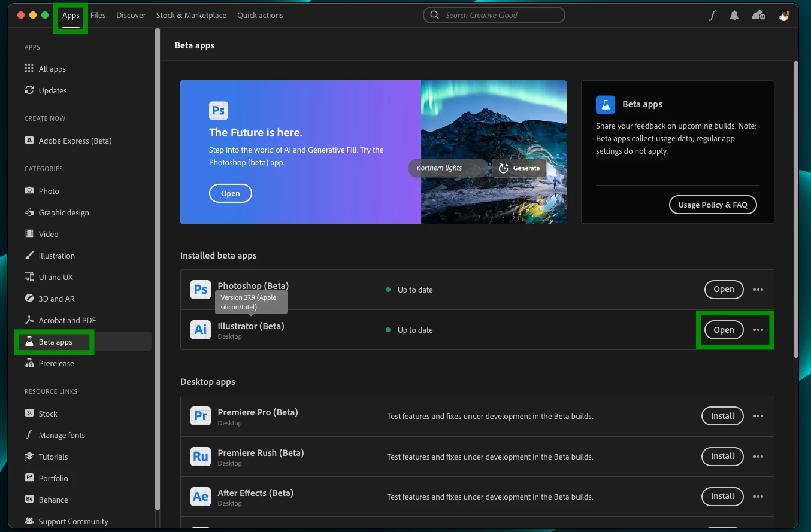811x532 pixels.
Task: Open the fonts icon in top bar
Action: pos(712,16)
